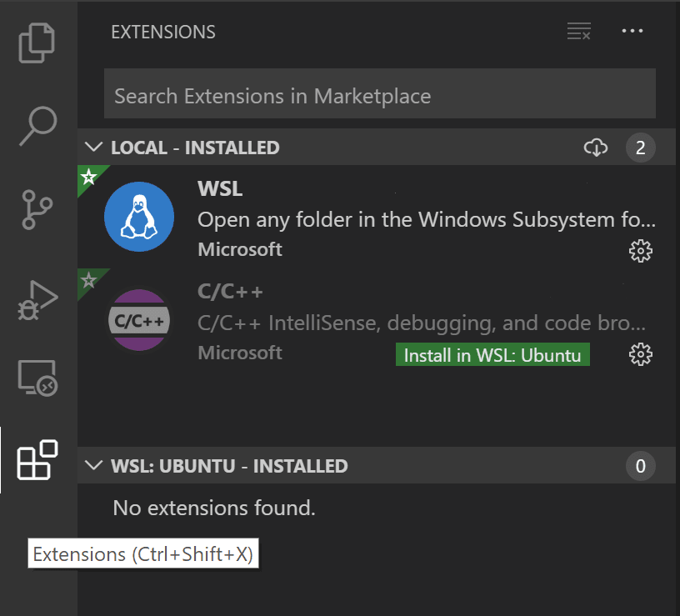Image resolution: width=680 pixels, height=616 pixels.
Task: Clear the extensions search results filter
Action: tap(579, 31)
